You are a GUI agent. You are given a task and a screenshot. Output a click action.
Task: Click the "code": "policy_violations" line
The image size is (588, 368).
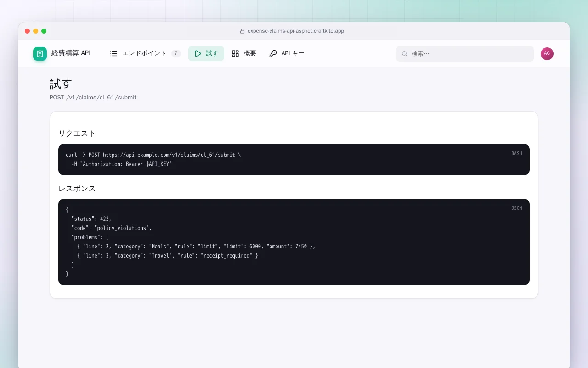pos(112,228)
